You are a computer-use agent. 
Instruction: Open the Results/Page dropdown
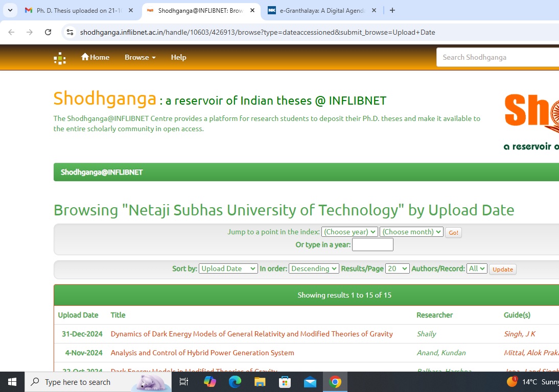397,268
